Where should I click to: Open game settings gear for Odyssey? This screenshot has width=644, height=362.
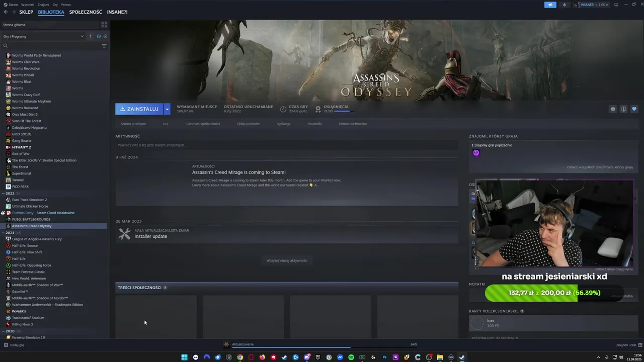pyautogui.click(x=613, y=109)
